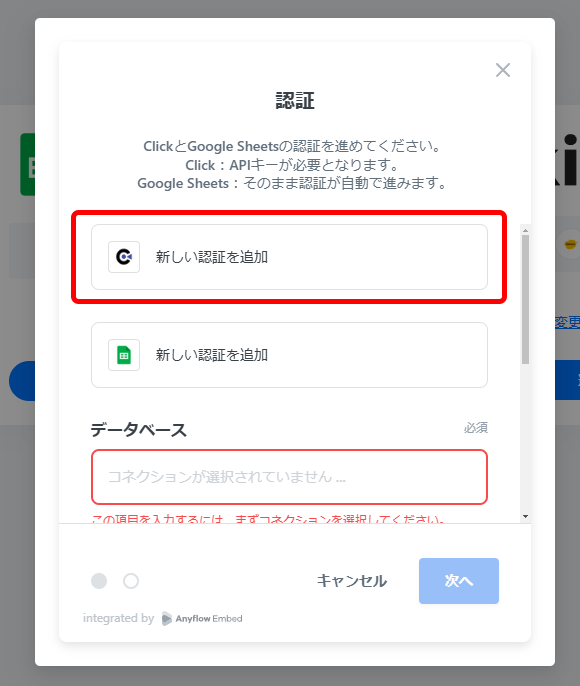Click the scrollbar down arrow in dialog

525,516
